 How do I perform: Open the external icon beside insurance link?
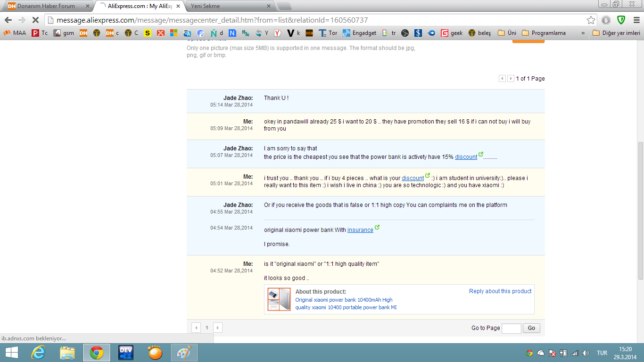click(377, 228)
